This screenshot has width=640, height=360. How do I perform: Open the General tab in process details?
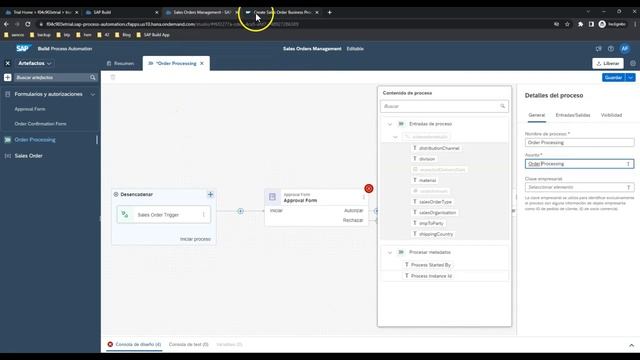pyautogui.click(x=536, y=115)
